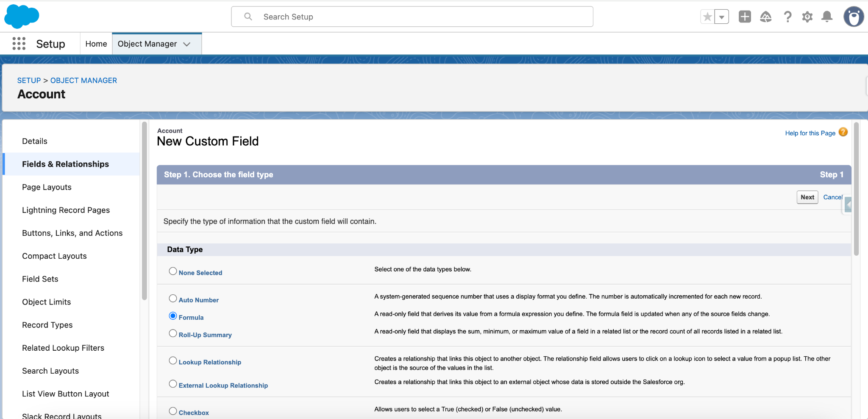Click the Data Type section heading
The image size is (868, 419).
(185, 249)
